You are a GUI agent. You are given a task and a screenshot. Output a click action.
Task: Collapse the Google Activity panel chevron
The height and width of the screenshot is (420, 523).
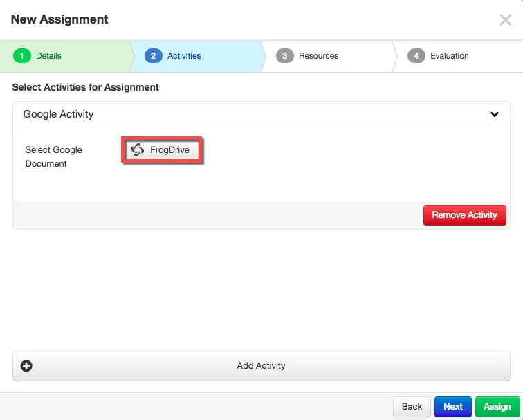[x=495, y=114]
